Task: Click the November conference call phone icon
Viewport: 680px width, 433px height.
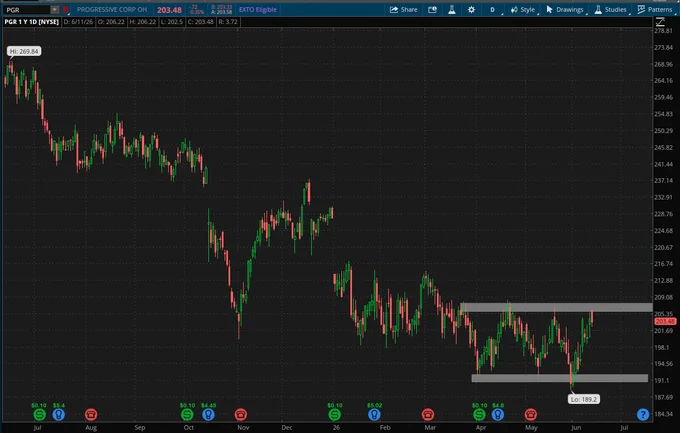Action: click(x=241, y=414)
